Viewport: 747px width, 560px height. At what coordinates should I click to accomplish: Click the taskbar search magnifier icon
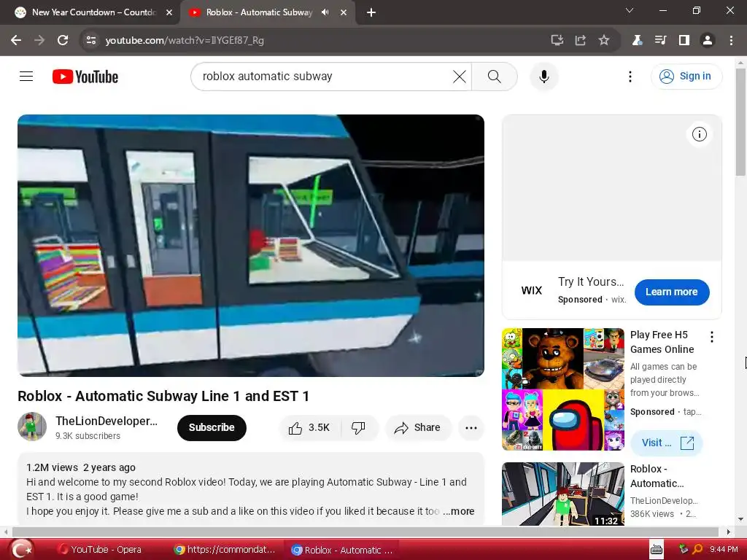click(x=697, y=550)
